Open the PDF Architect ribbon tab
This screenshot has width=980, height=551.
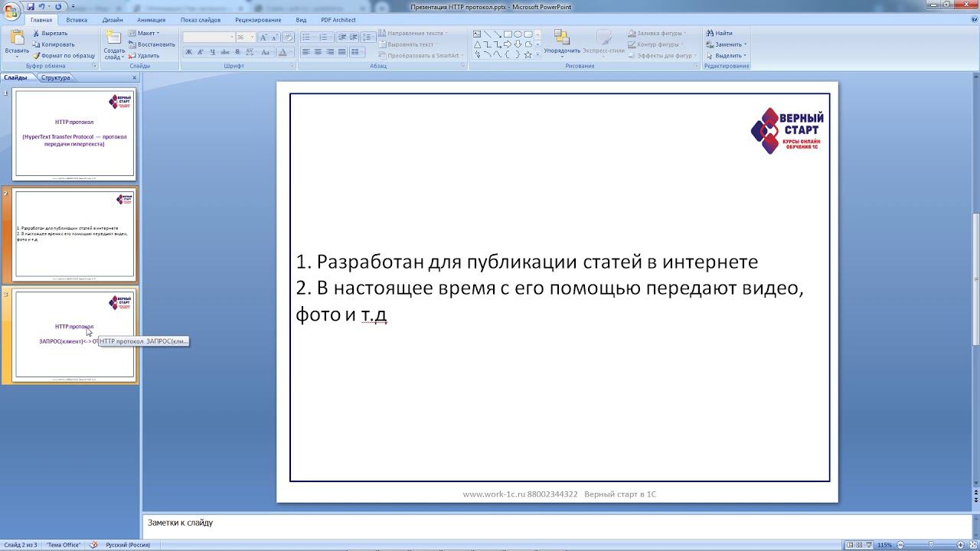338,20
